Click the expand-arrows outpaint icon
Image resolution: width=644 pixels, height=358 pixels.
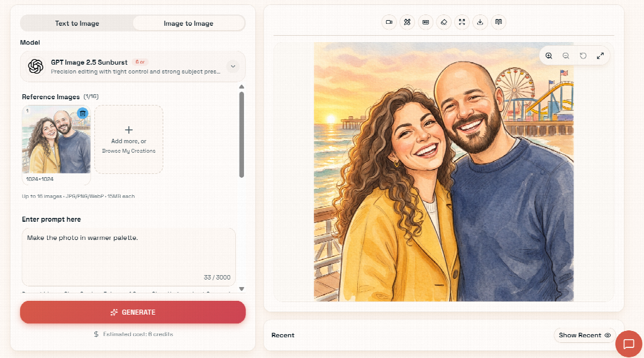[462, 22]
